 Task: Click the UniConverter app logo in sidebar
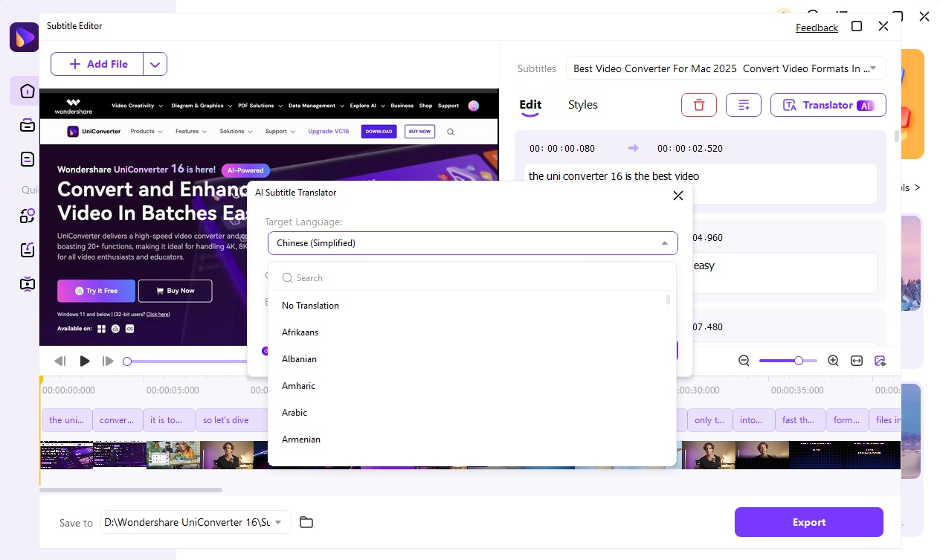point(24,37)
